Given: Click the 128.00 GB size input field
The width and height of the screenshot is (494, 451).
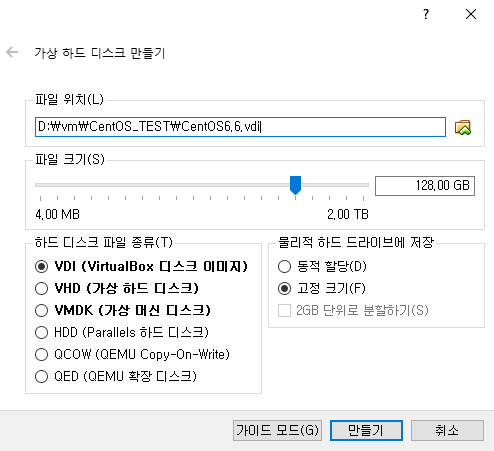Looking at the screenshot, I should click(x=425, y=186).
